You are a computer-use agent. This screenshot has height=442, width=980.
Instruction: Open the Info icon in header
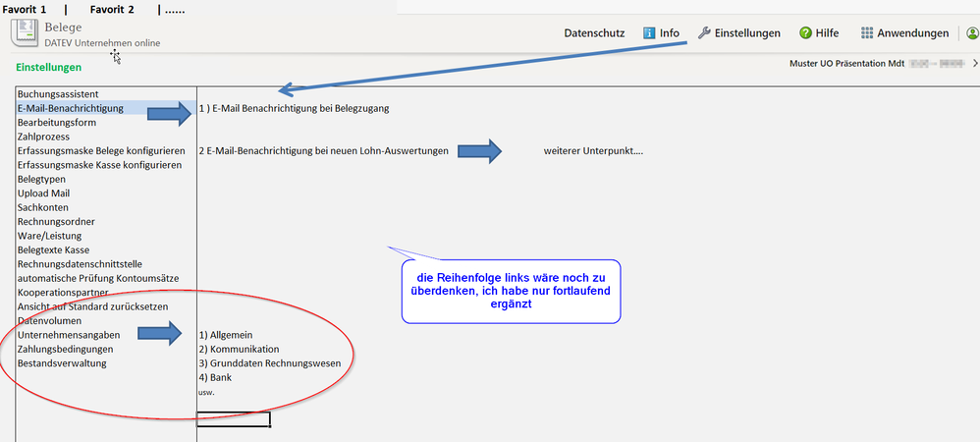click(x=649, y=33)
